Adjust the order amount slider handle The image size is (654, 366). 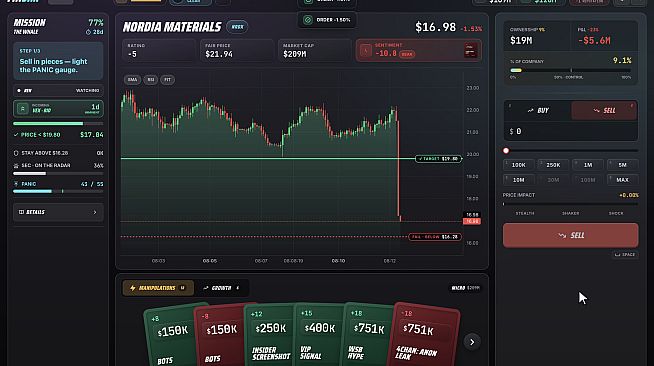pyautogui.click(x=506, y=150)
